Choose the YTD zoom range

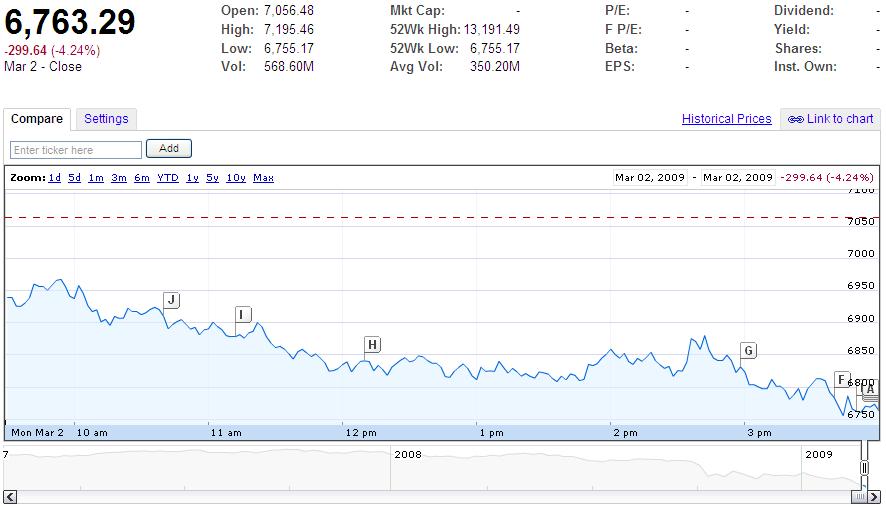click(x=168, y=178)
